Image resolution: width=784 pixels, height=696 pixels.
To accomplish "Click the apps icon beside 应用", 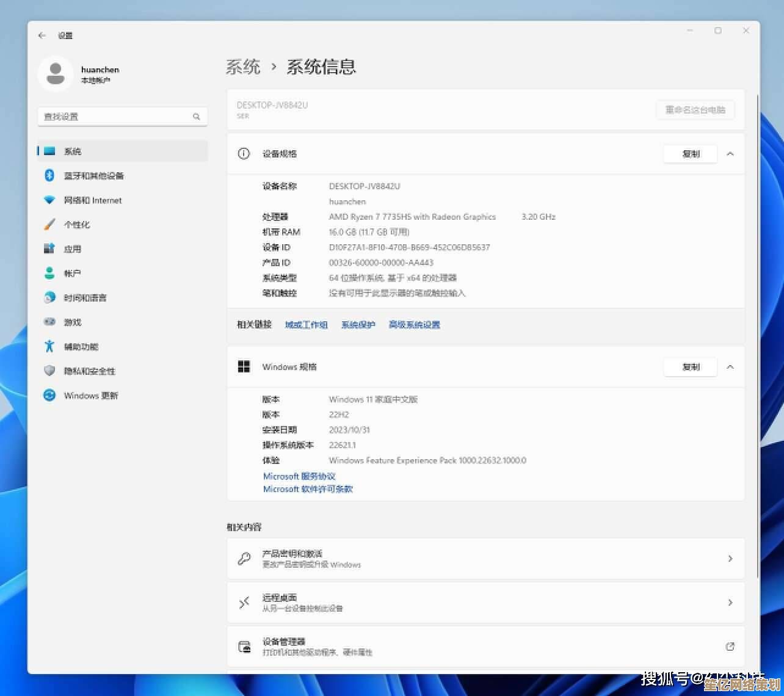I will 50,248.
